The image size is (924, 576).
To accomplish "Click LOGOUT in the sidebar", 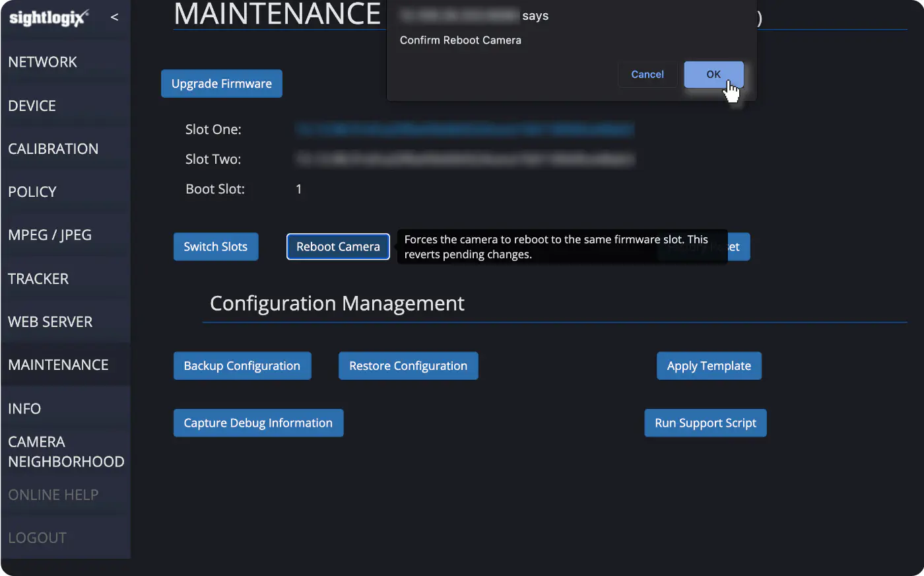I will click(x=37, y=538).
